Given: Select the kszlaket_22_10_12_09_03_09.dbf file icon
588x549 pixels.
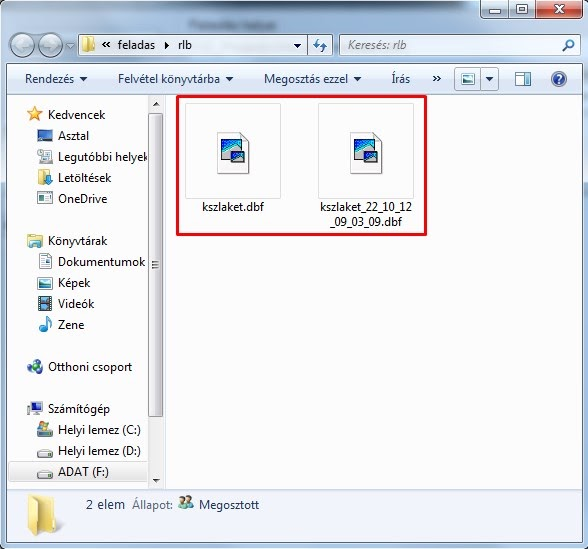Looking at the screenshot, I should 366,152.
